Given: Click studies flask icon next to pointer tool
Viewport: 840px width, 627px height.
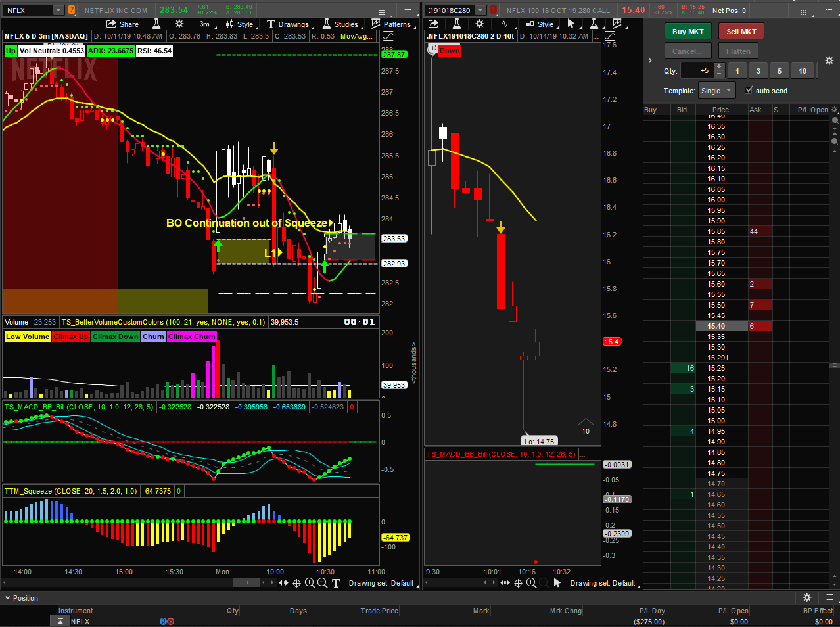Looking at the screenshot, I should pos(594,24).
